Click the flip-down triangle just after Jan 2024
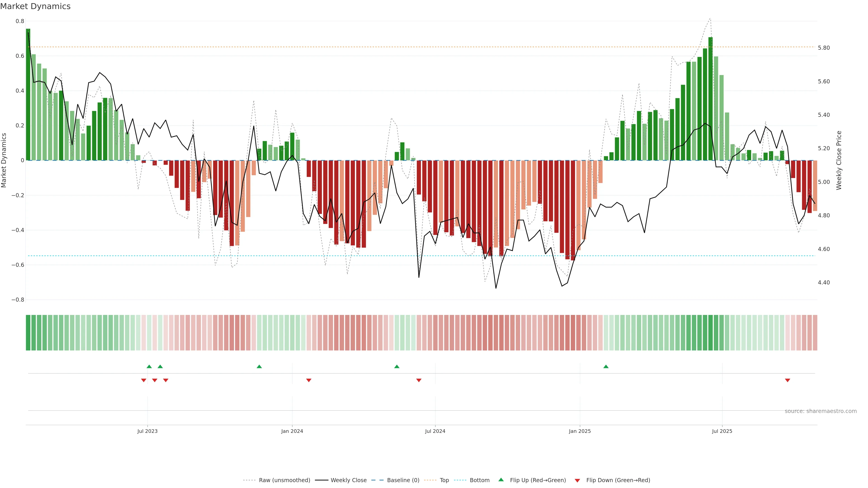The image size is (868, 488). coord(309,380)
